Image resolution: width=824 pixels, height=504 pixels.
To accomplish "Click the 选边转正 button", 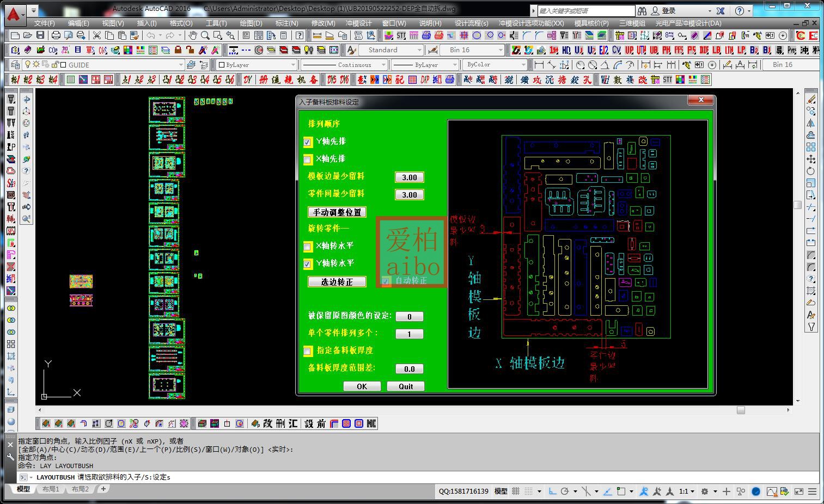I will 337,282.
